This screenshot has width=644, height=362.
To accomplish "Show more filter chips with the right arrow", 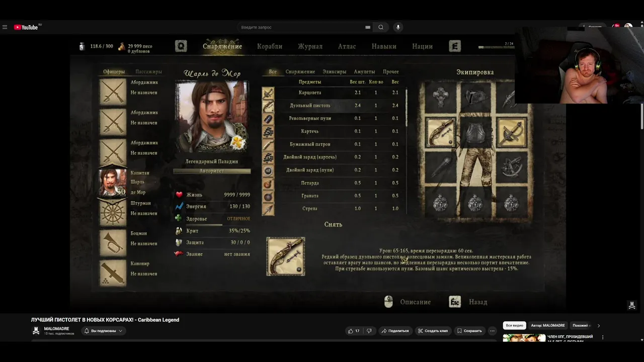I will tap(598, 325).
